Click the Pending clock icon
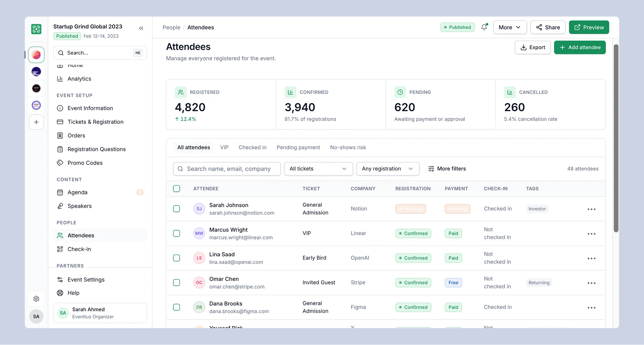 tap(400, 92)
